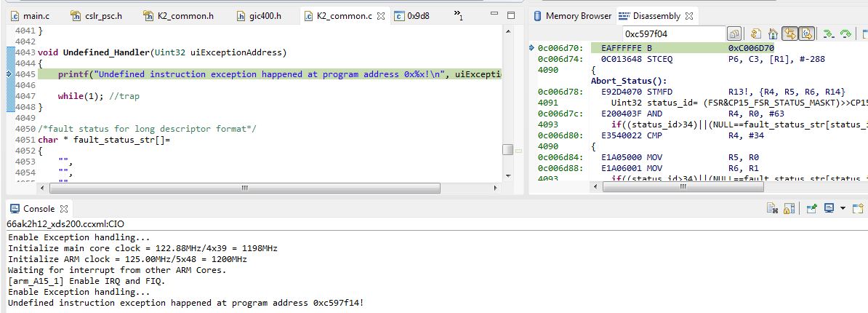Maximize the editor pane
Screen dimensions: 868x313
[x=511, y=15]
